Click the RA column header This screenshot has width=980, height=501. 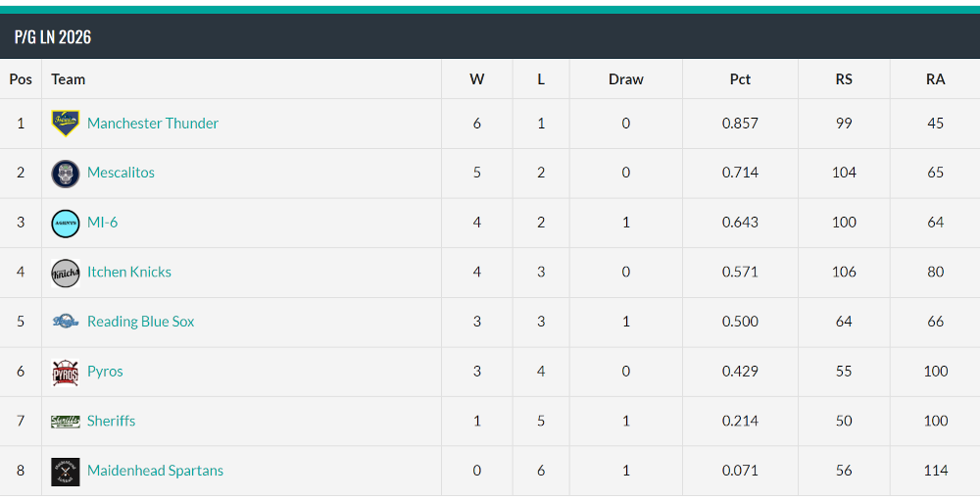(x=935, y=78)
